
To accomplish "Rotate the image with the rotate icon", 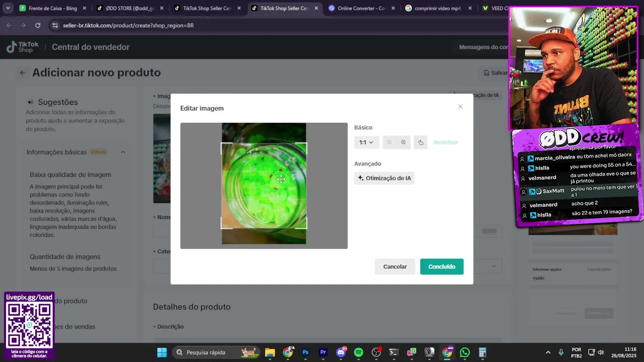I will tap(421, 142).
